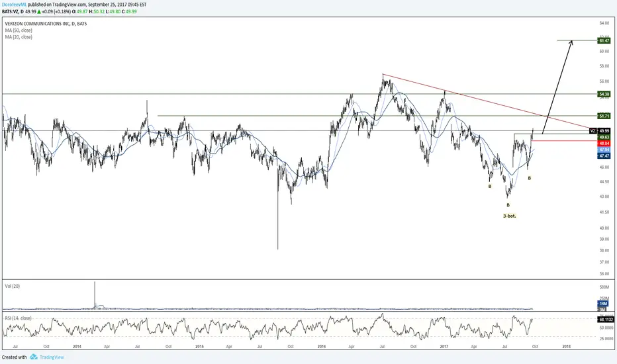
Task: Click the 61.47 target price label
Action: [604, 40]
